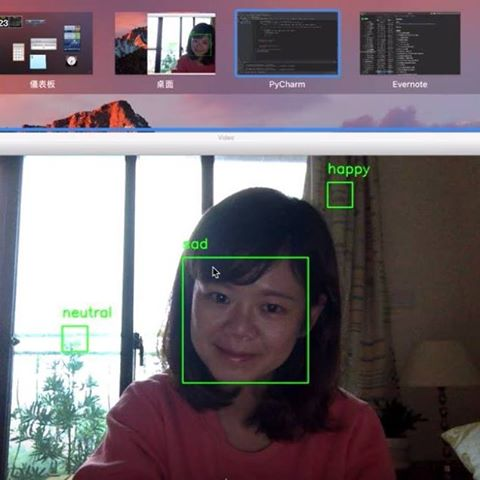Click the PyCharm label under the thumbnail

(287, 84)
